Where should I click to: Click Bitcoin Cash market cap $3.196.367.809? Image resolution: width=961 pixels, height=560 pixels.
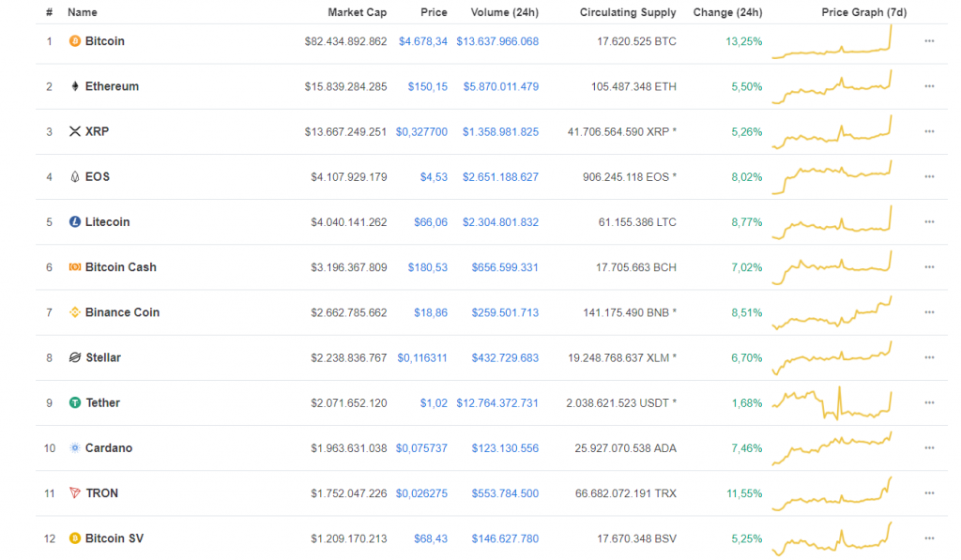pos(349,267)
